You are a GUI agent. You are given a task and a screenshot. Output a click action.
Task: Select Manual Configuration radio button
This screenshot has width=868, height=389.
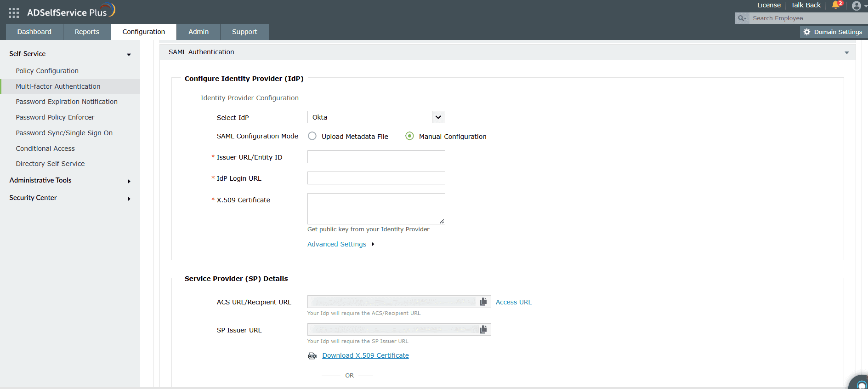[x=409, y=136]
